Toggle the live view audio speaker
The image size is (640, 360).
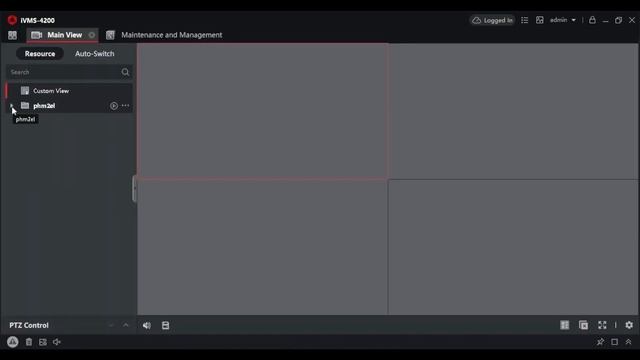coord(147,325)
